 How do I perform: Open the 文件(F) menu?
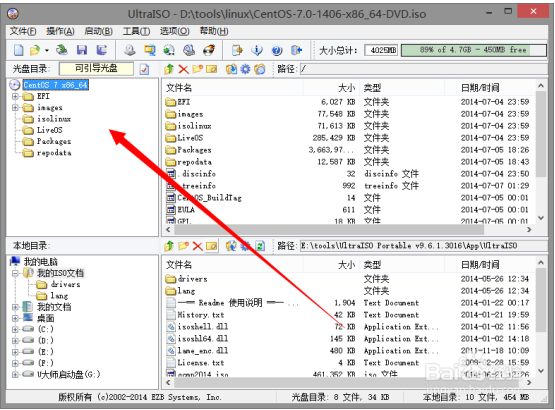[x=23, y=31]
